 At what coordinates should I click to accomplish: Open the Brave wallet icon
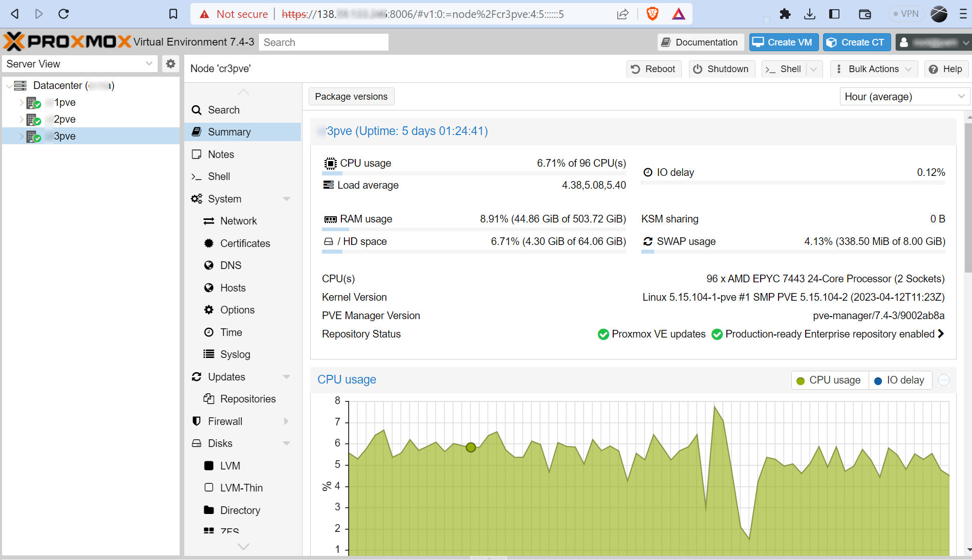pos(865,14)
